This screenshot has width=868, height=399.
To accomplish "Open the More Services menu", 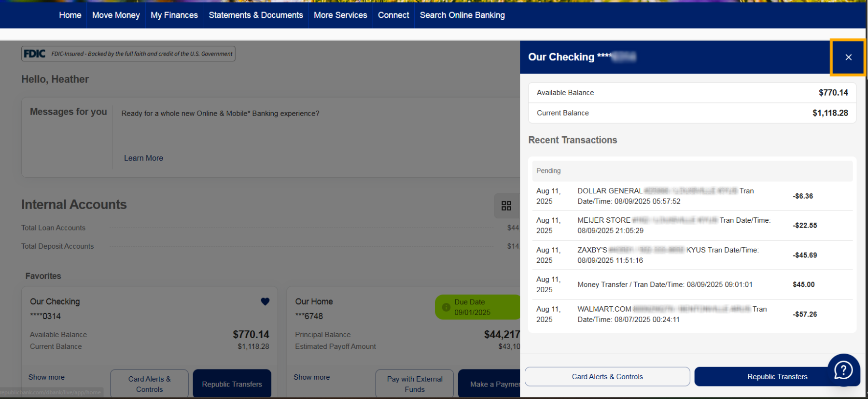I will click(340, 15).
